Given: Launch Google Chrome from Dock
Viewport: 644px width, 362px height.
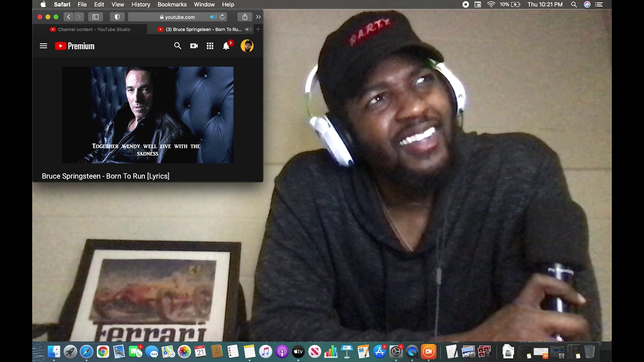Looking at the screenshot, I should point(103,352).
